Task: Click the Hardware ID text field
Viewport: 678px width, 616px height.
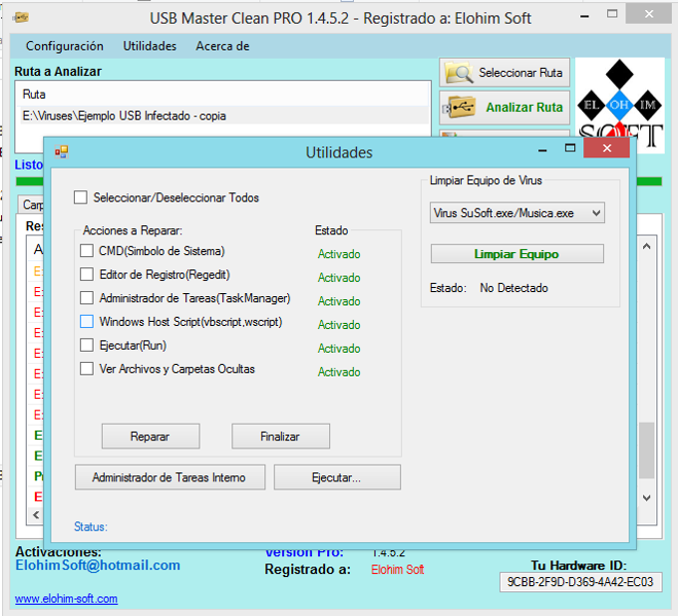Action: (x=580, y=582)
